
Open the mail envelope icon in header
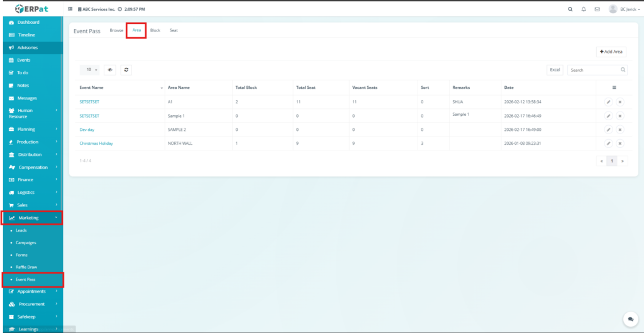pos(597,9)
